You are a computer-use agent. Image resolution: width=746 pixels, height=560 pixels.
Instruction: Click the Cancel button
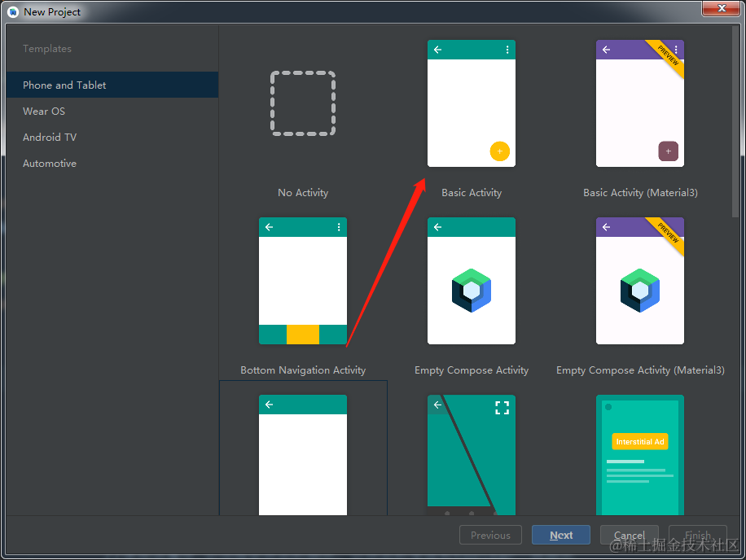tap(629, 535)
